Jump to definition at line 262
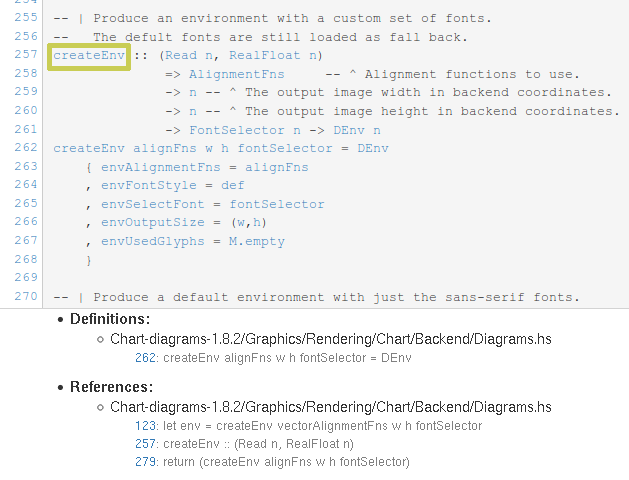 (x=145, y=358)
